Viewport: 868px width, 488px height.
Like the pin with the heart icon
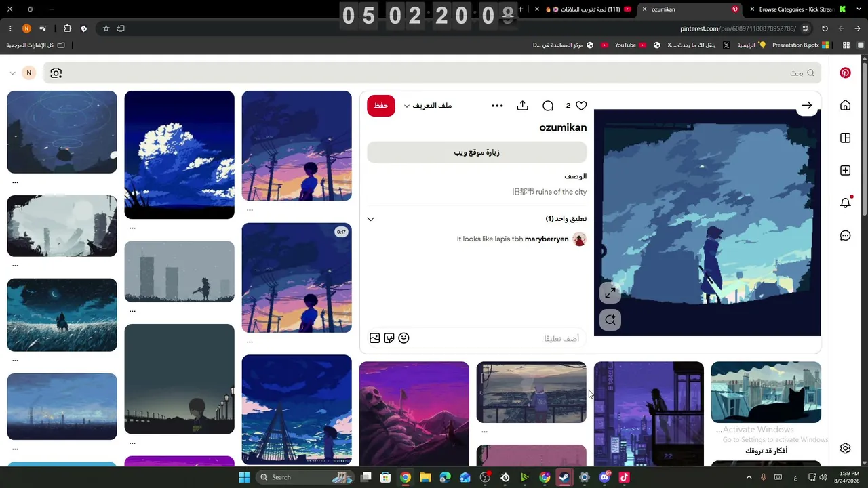tap(581, 106)
